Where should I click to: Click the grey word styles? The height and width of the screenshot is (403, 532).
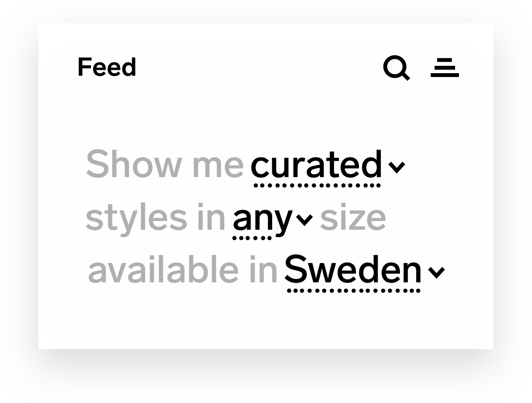coord(136,217)
